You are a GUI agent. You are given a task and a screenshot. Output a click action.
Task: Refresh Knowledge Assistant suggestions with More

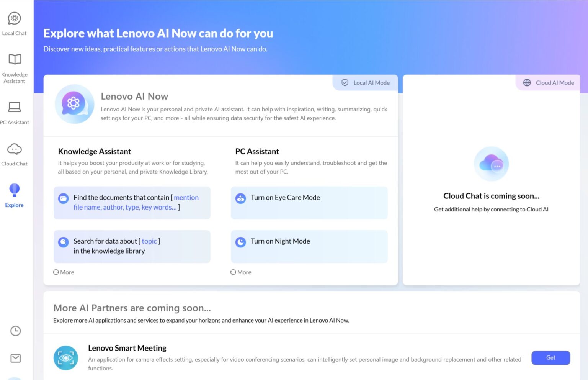click(x=64, y=272)
